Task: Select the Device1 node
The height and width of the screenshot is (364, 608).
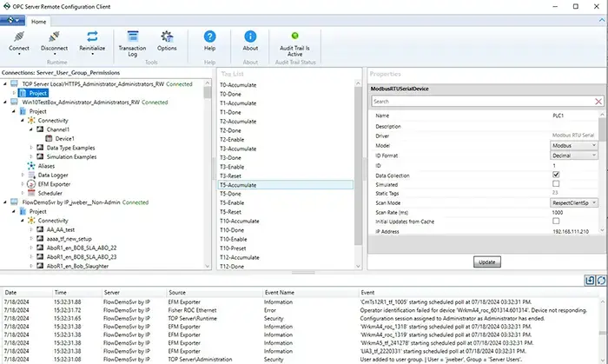Action: pyautogui.click(x=64, y=139)
